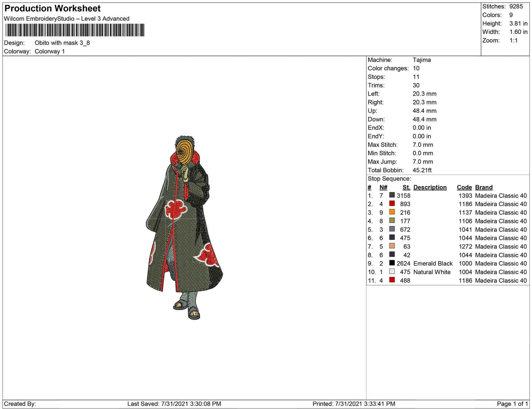Viewport: 532px width, 409px height.
Task: Click the barcode under the worksheet title
Action: click(75, 30)
